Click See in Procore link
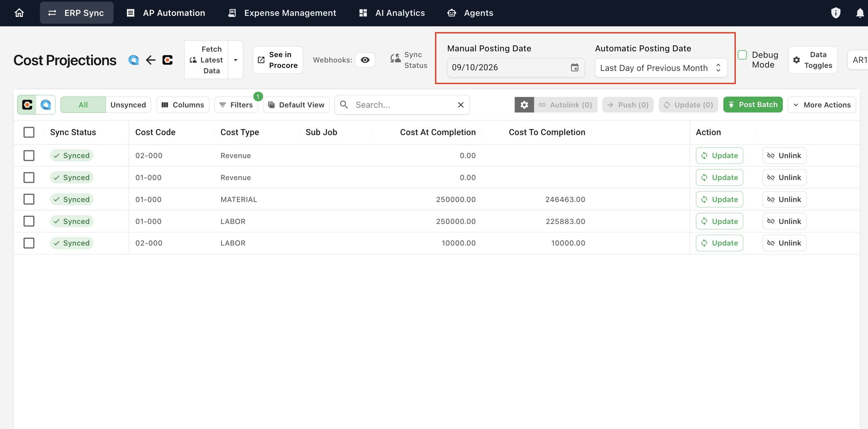 tap(278, 60)
